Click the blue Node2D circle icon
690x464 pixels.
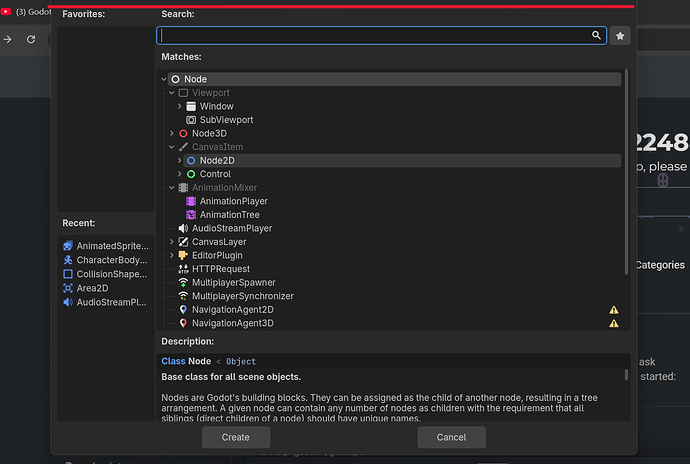pyautogui.click(x=191, y=161)
